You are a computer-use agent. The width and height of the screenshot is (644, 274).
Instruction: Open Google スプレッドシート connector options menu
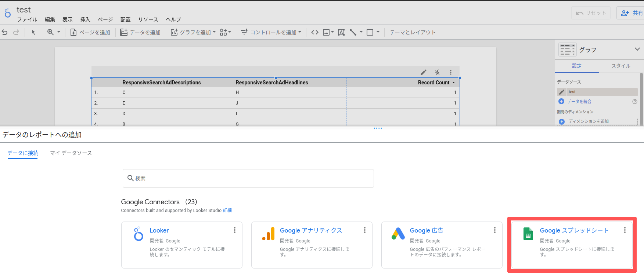[625, 230]
